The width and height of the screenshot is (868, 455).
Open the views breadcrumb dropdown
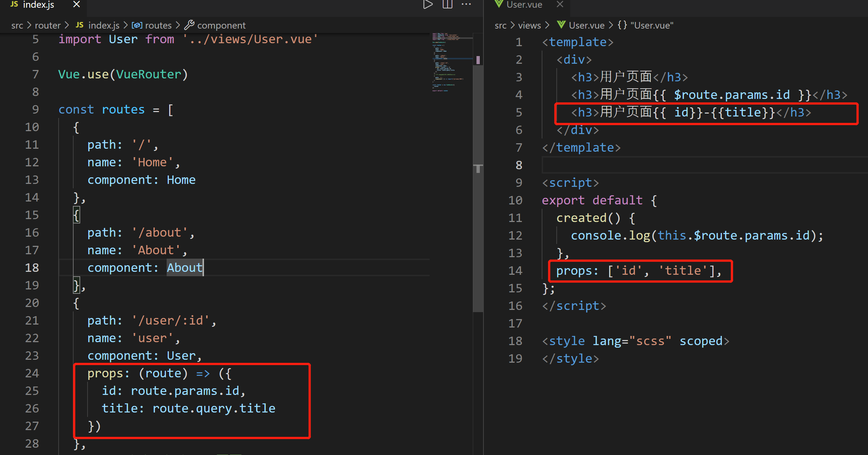tap(529, 25)
